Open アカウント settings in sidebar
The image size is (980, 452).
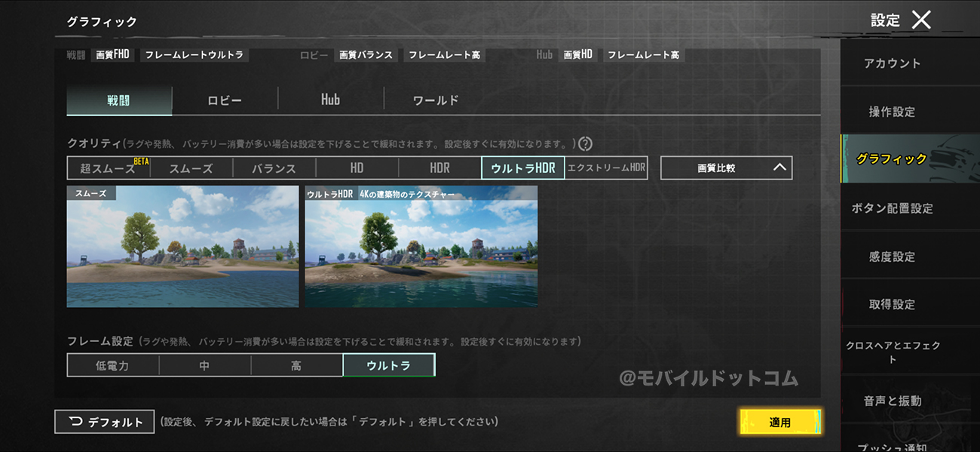(892, 63)
